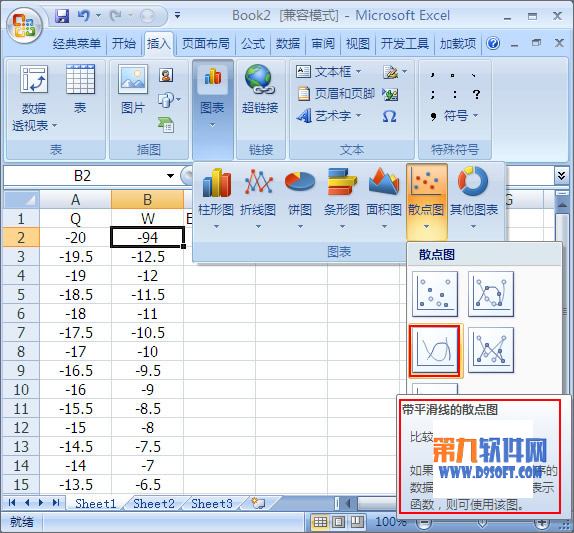The height and width of the screenshot is (533, 574).
Task: Insert an Object from text group
Action: click(x=390, y=94)
